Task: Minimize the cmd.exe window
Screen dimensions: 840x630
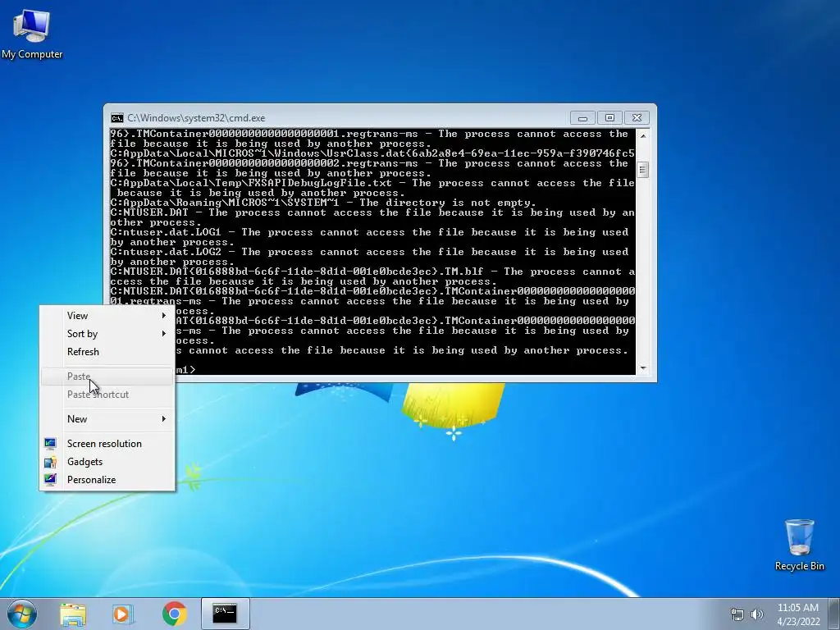Action: [583, 118]
